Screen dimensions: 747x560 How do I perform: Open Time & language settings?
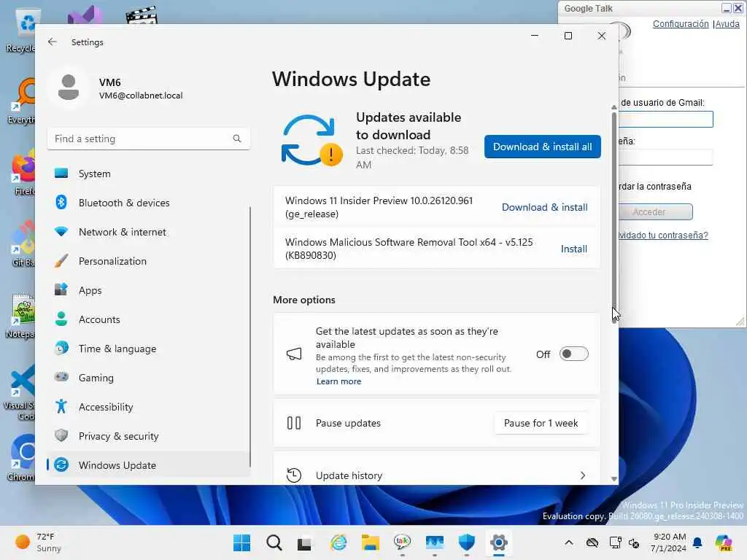(x=148, y=349)
